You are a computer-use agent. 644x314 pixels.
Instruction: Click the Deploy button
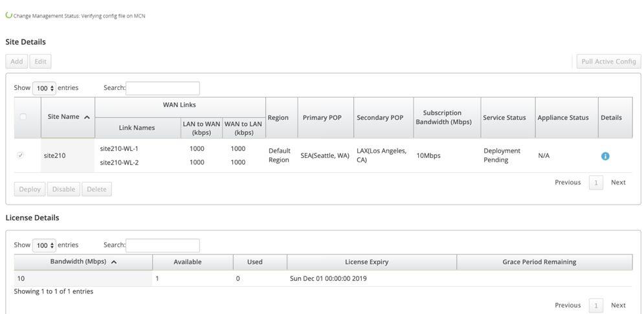[30, 189]
